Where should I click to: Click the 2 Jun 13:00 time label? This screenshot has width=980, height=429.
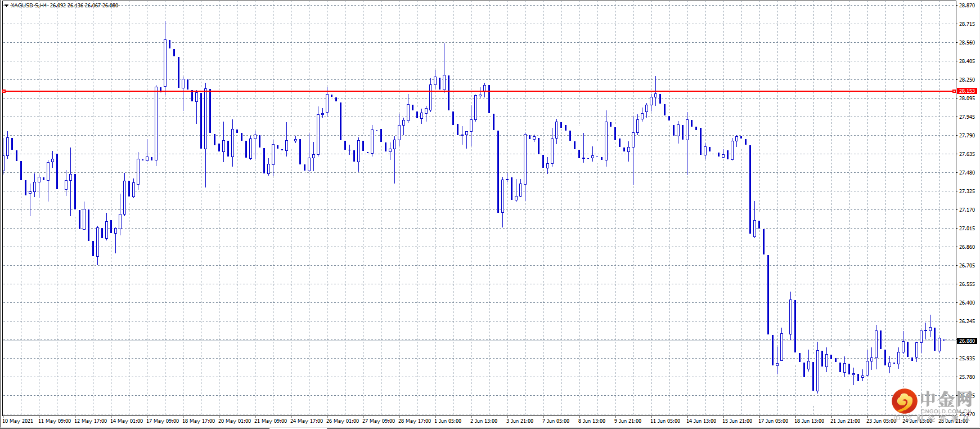tap(484, 421)
